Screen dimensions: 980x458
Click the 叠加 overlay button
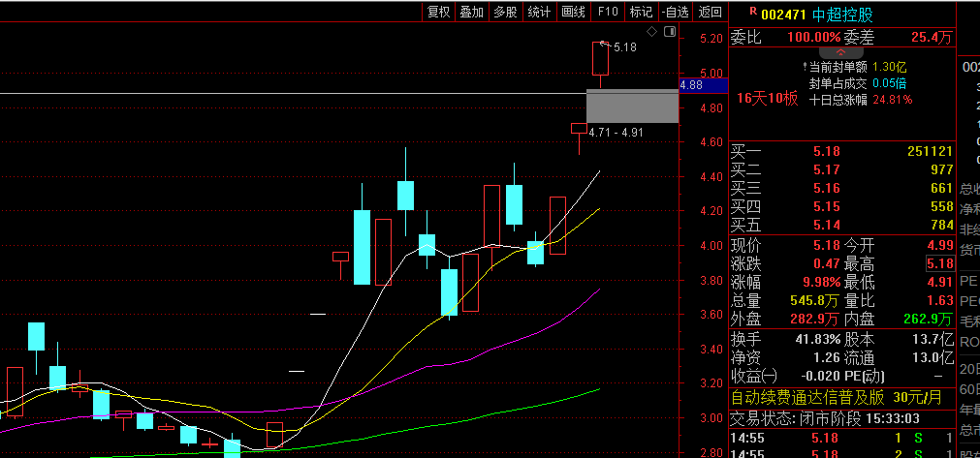[472, 12]
